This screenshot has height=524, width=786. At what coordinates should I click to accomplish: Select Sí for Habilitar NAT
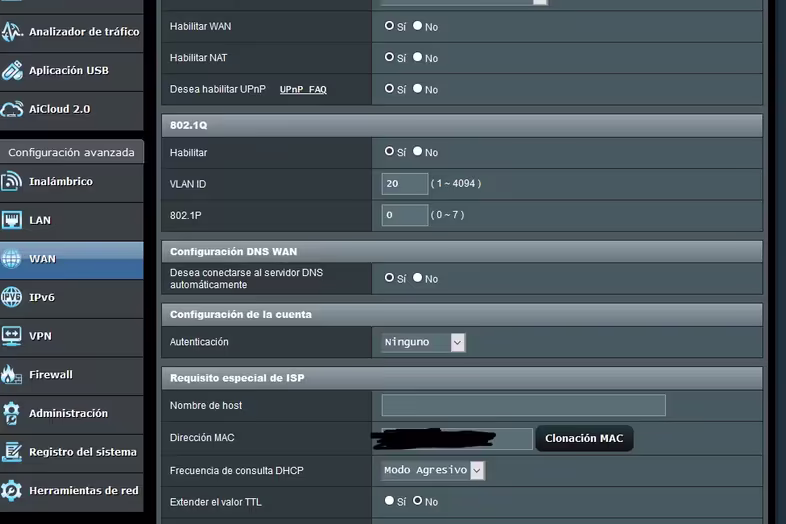coord(389,57)
